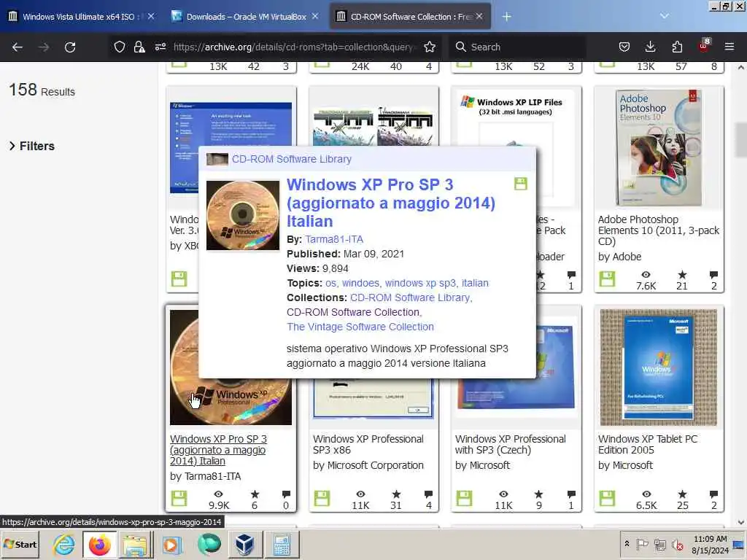The height and width of the screenshot is (560, 747).
Task: Click the reviews bubble on Windows XP Professional SP3 x86
Action: [429, 494]
